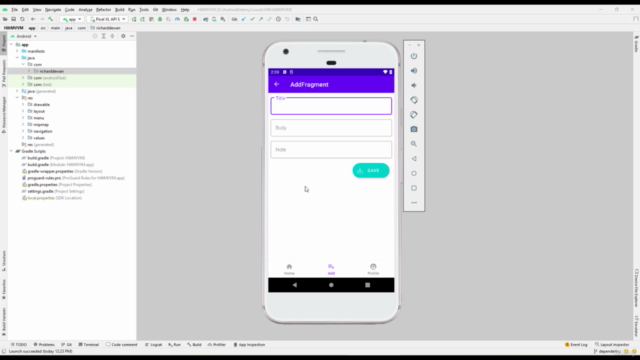Click the green Debug bug icon
Image resolution: width=640 pixels, height=360 pixels.
(160, 19)
